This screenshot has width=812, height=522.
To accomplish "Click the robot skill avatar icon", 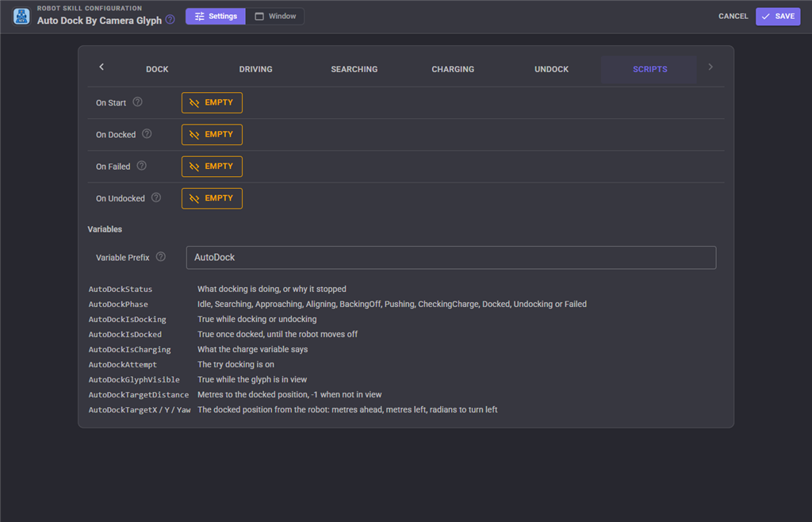I will (x=21, y=16).
